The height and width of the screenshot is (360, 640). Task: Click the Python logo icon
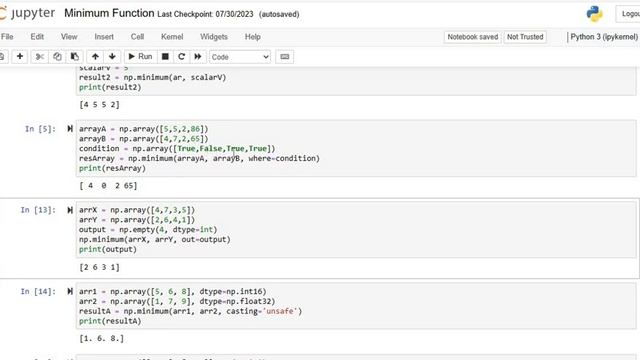point(595,14)
